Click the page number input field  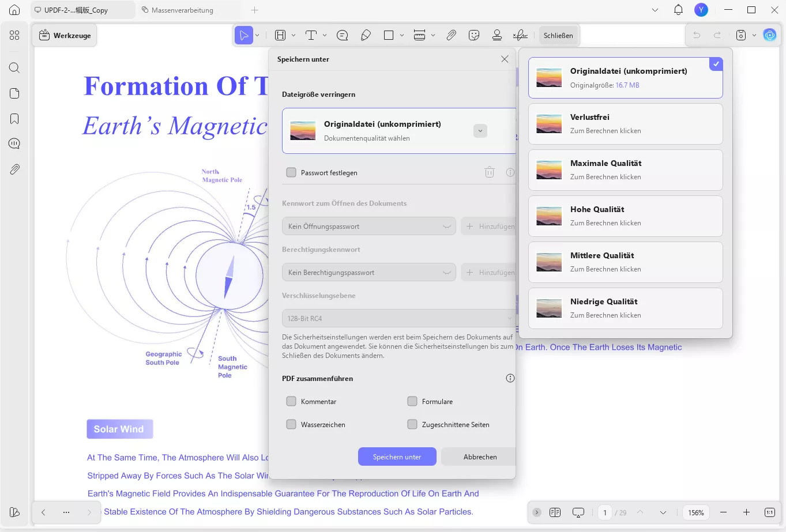click(604, 512)
